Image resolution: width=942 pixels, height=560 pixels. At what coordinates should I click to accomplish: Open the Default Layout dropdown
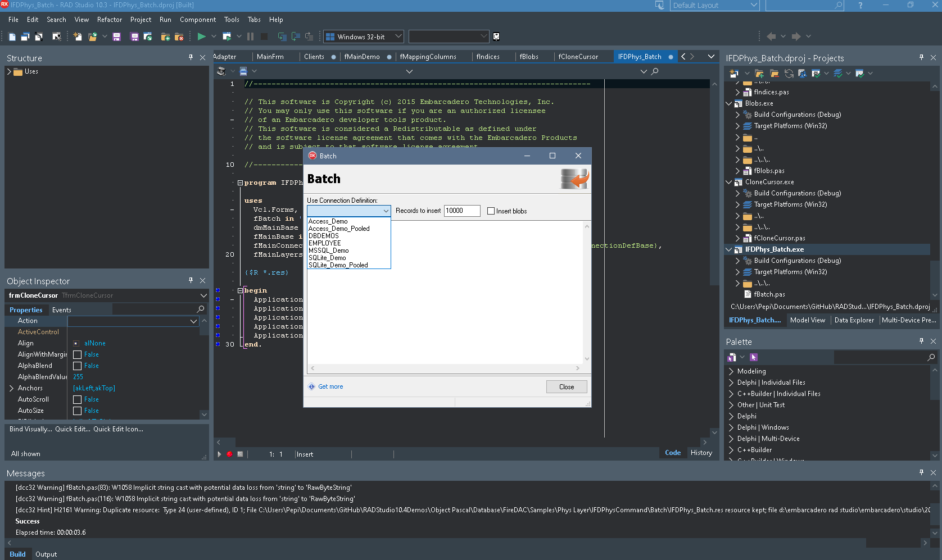point(714,5)
